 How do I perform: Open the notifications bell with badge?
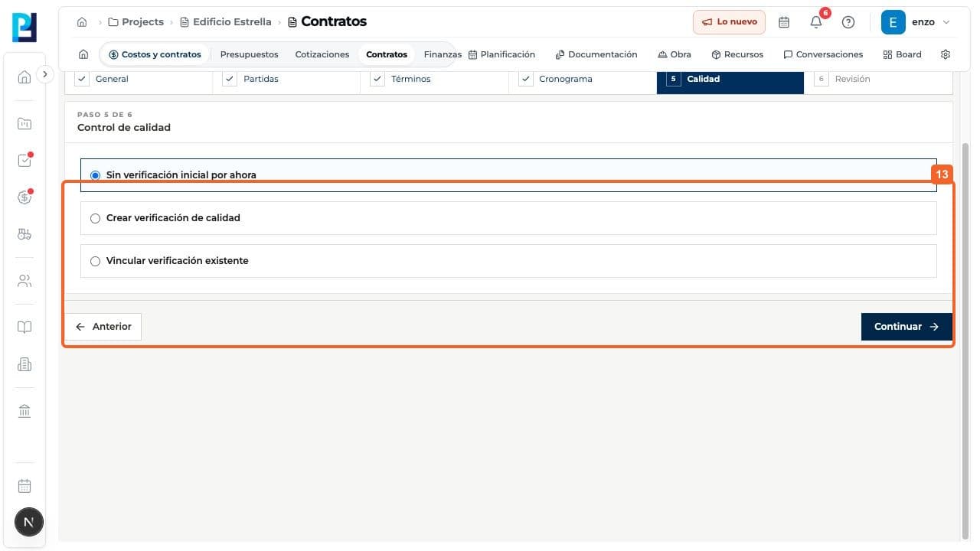pos(816,22)
